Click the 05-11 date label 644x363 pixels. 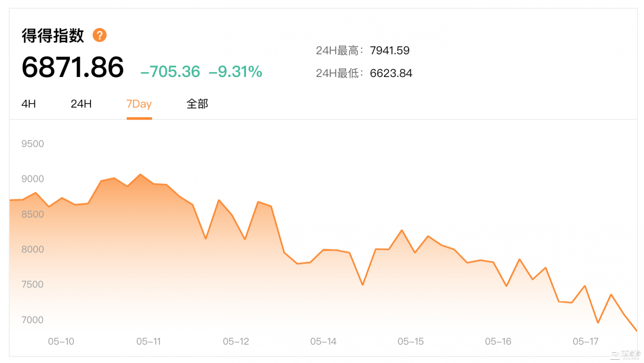(148, 341)
